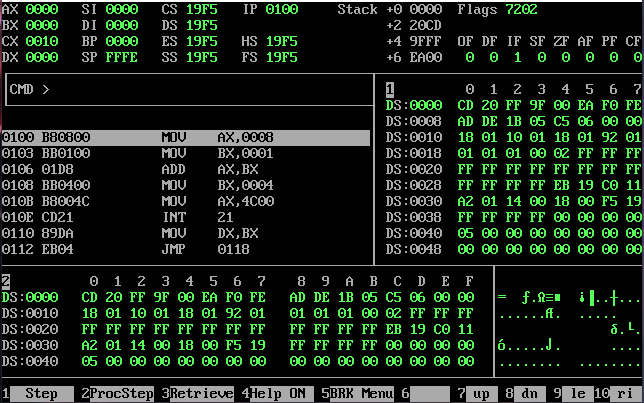This screenshot has height=403, width=644.
Task: Click the OF flag label
Action: tap(465, 41)
